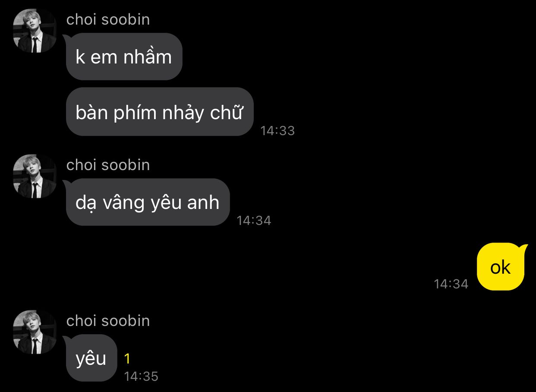536x392 pixels.
Task: Tap the short 'yêu' message bubble
Action: point(91,358)
